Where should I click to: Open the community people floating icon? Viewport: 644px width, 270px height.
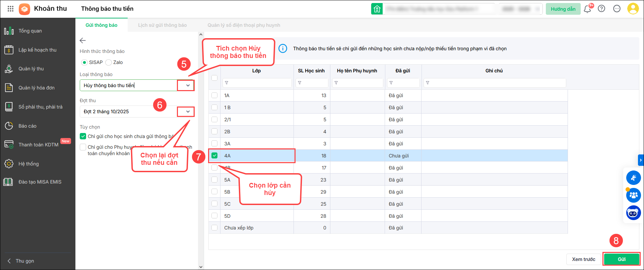(x=633, y=195)
